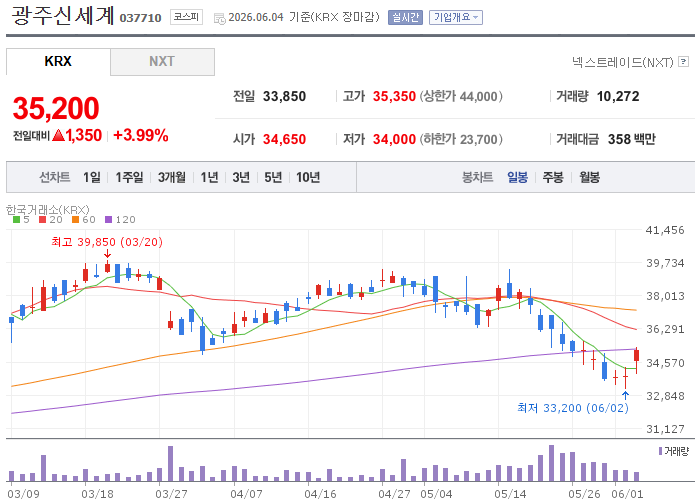Click the 03/18 date axis label
695x504 pixels.
click(x=98, y=494)
